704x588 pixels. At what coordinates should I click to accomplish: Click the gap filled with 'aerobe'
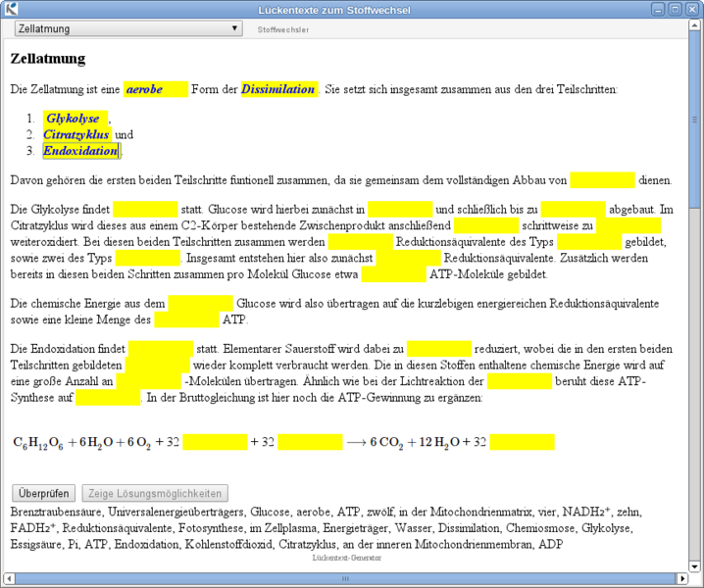(x=156, y=89)
